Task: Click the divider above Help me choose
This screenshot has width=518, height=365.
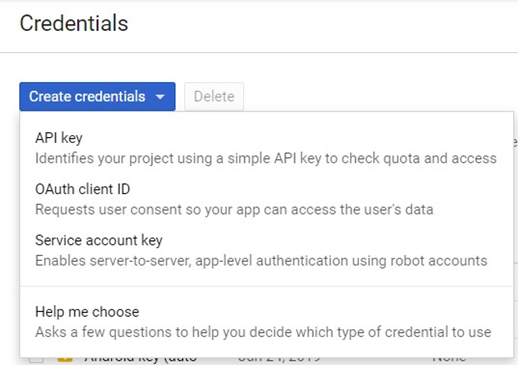Action: tap(266, 286)
